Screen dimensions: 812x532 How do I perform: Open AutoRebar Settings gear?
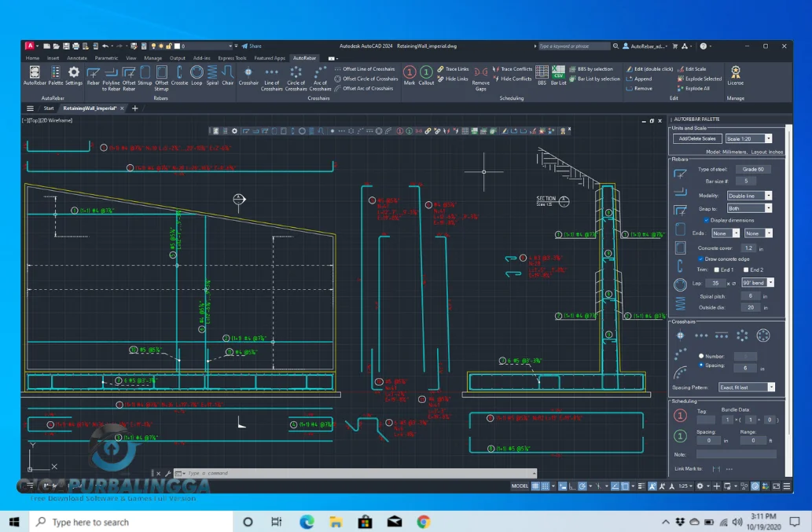click(x=74, y=75)
